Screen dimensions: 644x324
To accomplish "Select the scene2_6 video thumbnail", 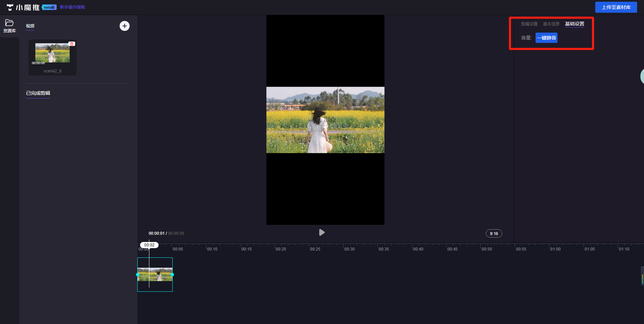I will [x=52, y=53].
